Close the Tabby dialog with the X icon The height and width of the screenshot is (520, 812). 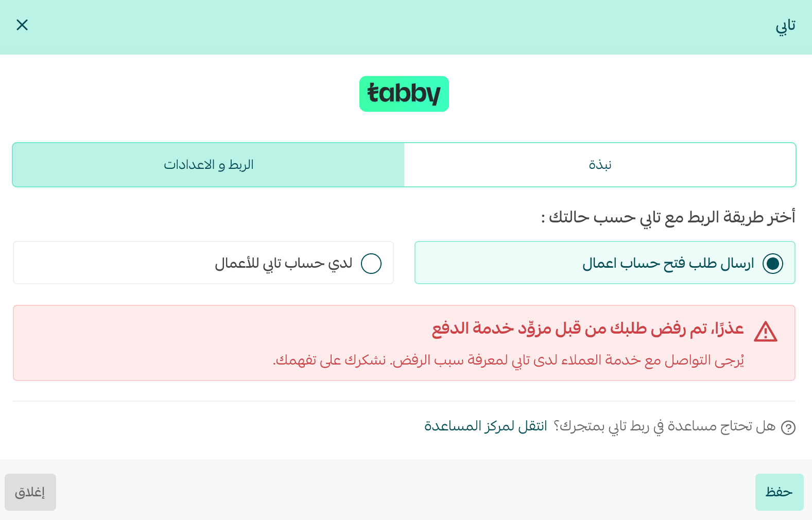tap(22, 25)
